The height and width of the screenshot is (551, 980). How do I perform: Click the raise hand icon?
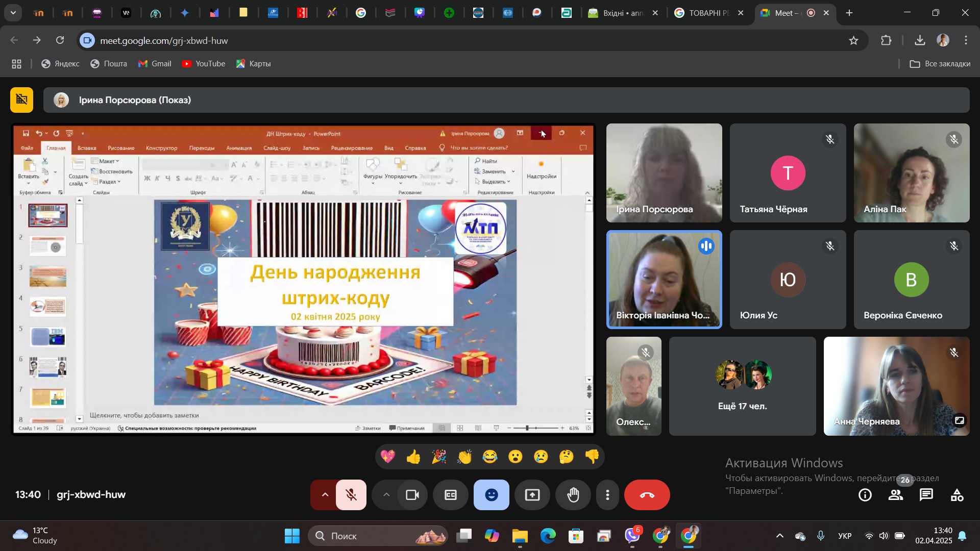click(573, 495)
